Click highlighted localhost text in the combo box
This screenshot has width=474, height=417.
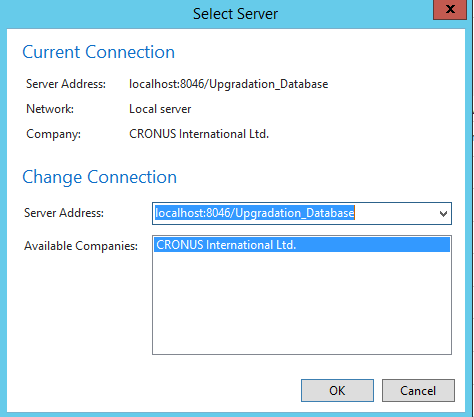pos(255,213)
